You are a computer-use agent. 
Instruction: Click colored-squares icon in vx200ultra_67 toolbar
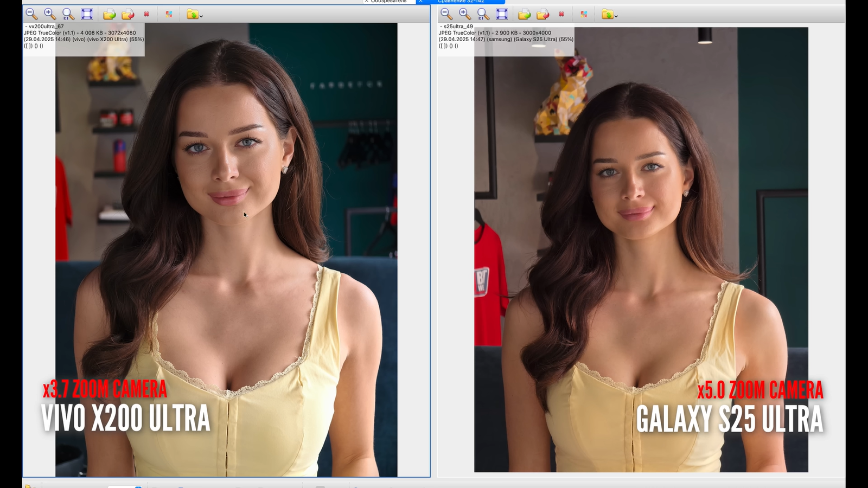[169, 14]
